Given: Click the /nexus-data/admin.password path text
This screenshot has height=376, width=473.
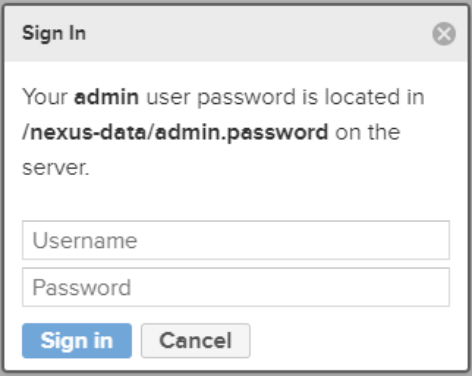Looking at the screenshot, I should (175, 132).
